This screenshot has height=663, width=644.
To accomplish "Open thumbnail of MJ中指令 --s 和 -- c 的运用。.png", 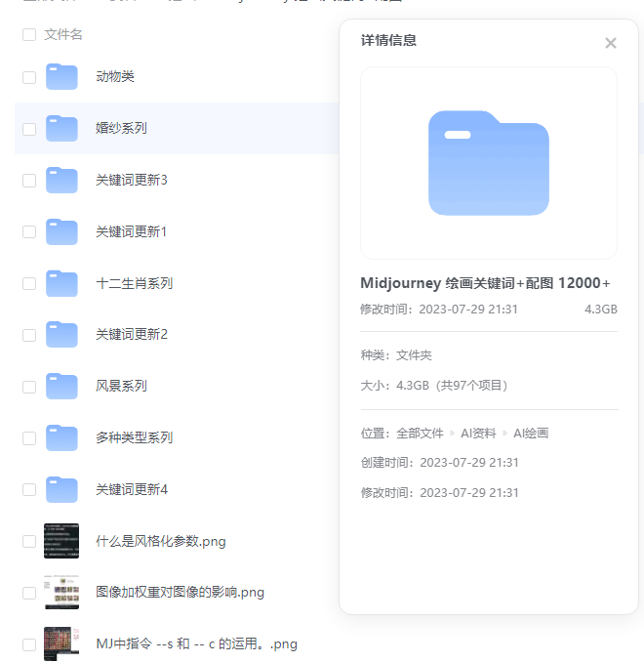I will coord(61,644).
